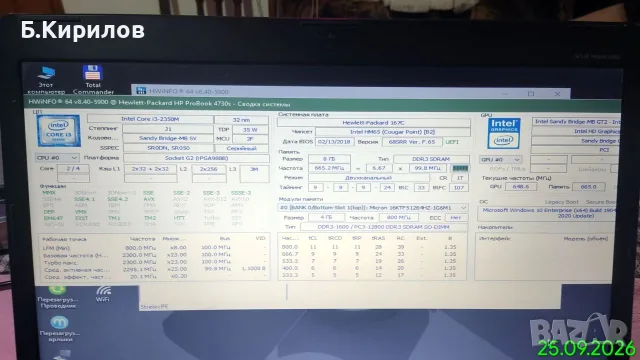Click the 68SRR Ver. F.65 BIOS version
Screen dimensions: 640x360
click(412, 142)
